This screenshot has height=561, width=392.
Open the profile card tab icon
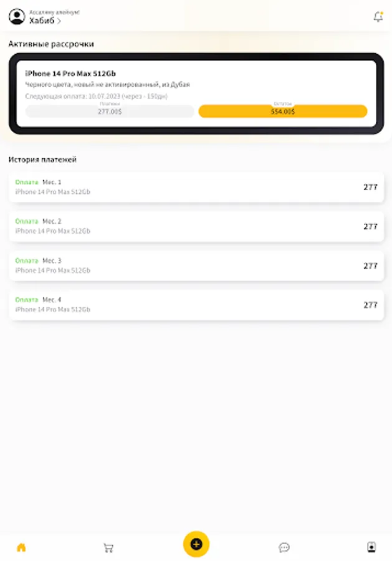371,547
